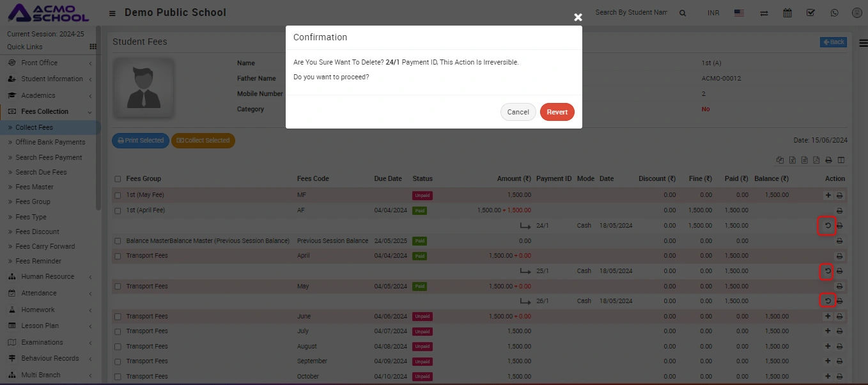The width and height of the screenshot is (868, 385).
Task: Click plus icon for 1st (May Fee)
Action: [x=828, y=195]
